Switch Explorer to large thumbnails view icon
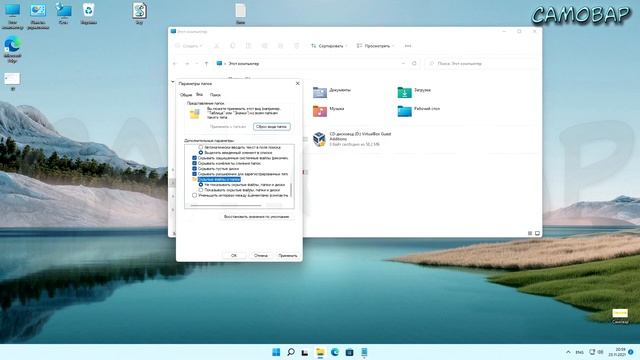 [537, 233]
